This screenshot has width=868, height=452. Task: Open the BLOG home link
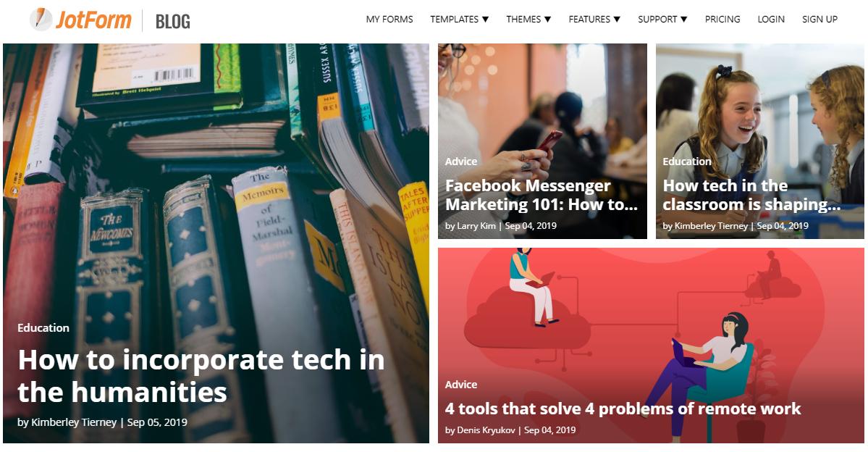coord(173,22)
